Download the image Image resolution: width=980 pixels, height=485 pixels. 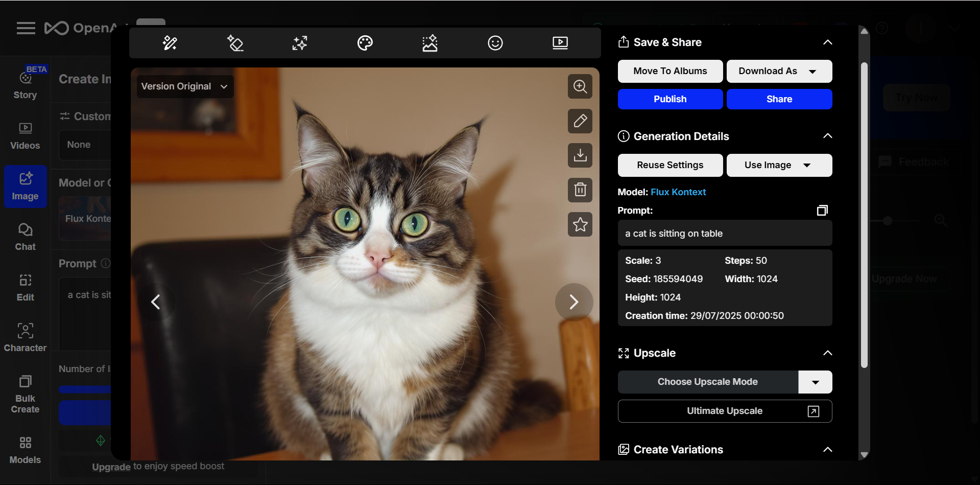pyautogui.click(x=580, y=155)
